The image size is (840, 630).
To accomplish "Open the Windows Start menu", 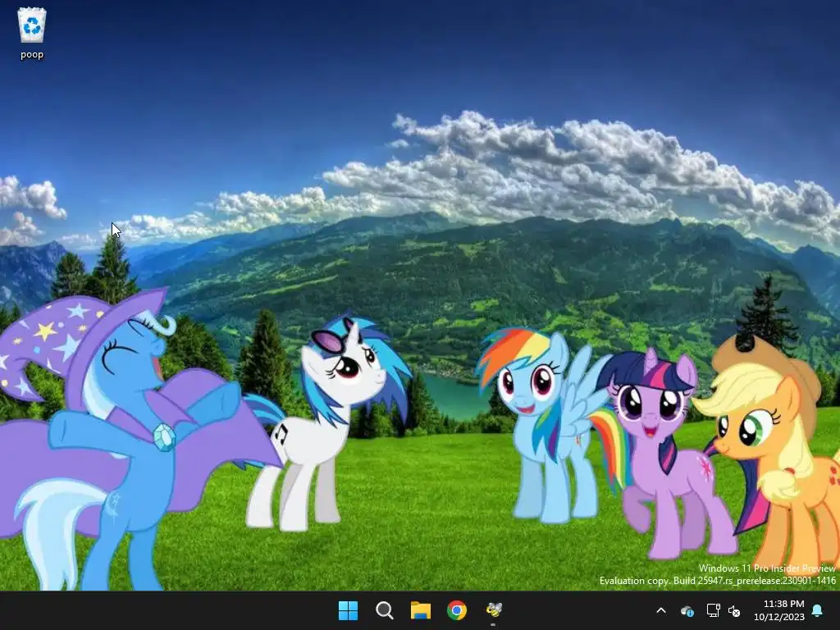I will click(348, 610).
